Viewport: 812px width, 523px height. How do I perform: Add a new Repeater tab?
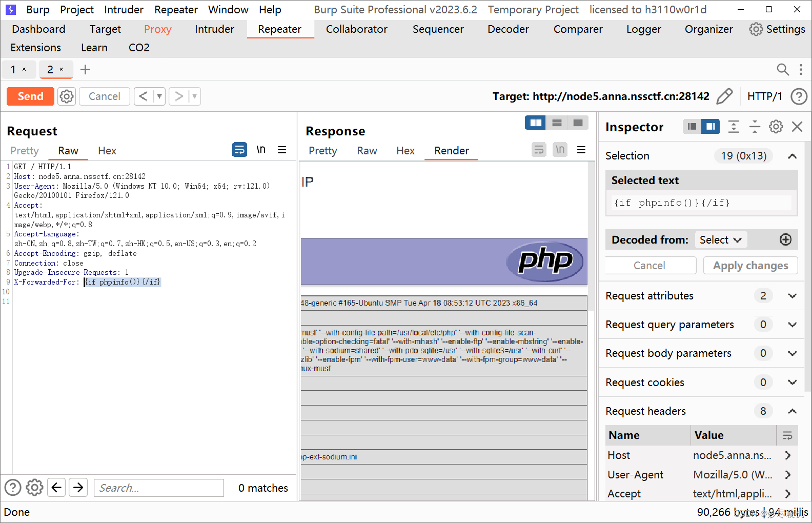point(86,70)
